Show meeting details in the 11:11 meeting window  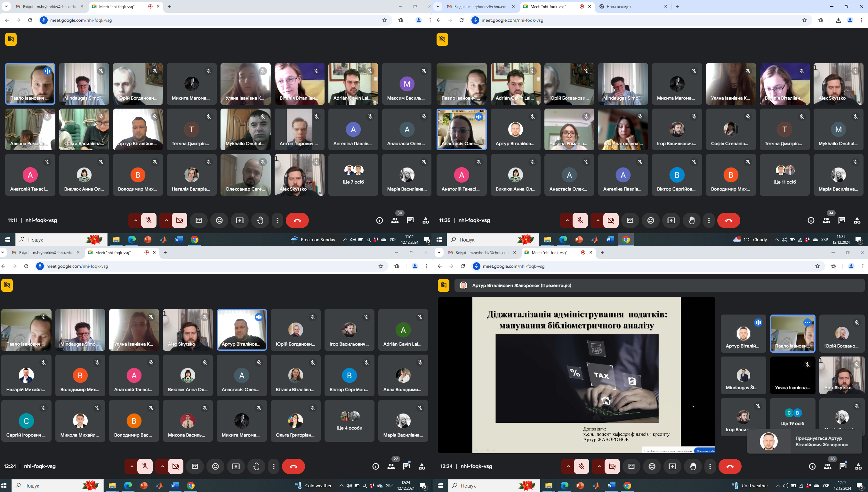tap(380, 220)
